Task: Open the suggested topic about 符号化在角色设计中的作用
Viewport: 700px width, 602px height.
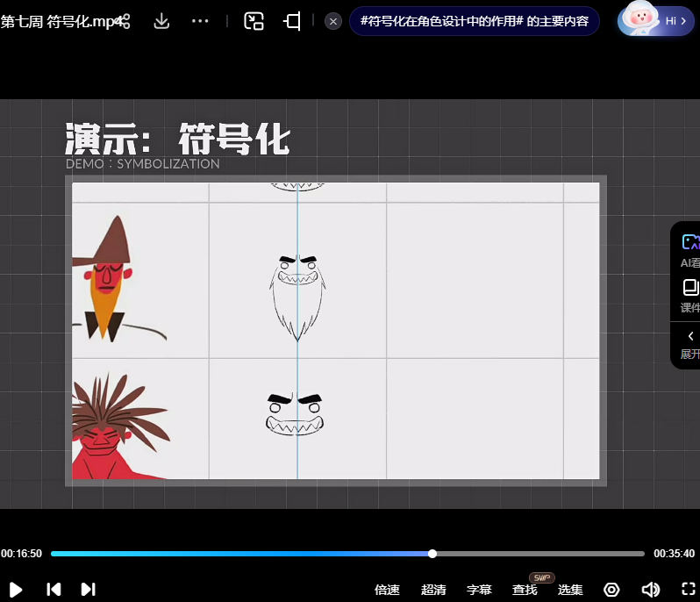Action: (474, 21)
